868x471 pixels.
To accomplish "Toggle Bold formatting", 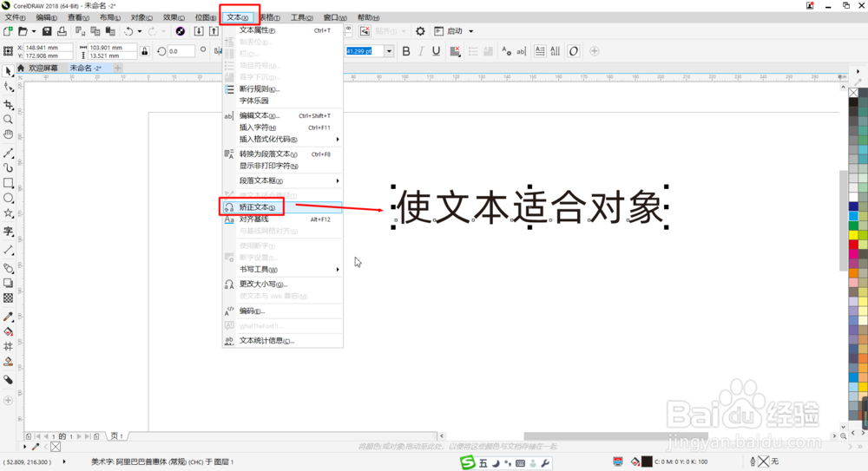I will 406,51.
